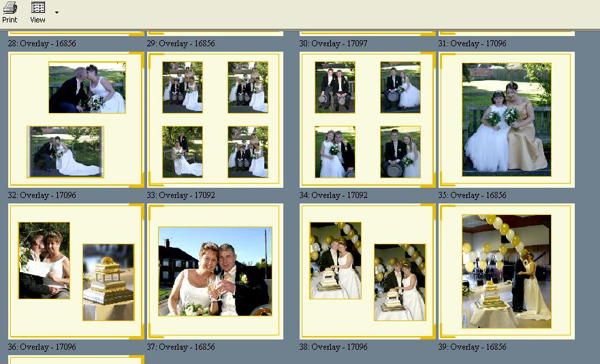Select album page 31 bridesmaids on bench

507,120
